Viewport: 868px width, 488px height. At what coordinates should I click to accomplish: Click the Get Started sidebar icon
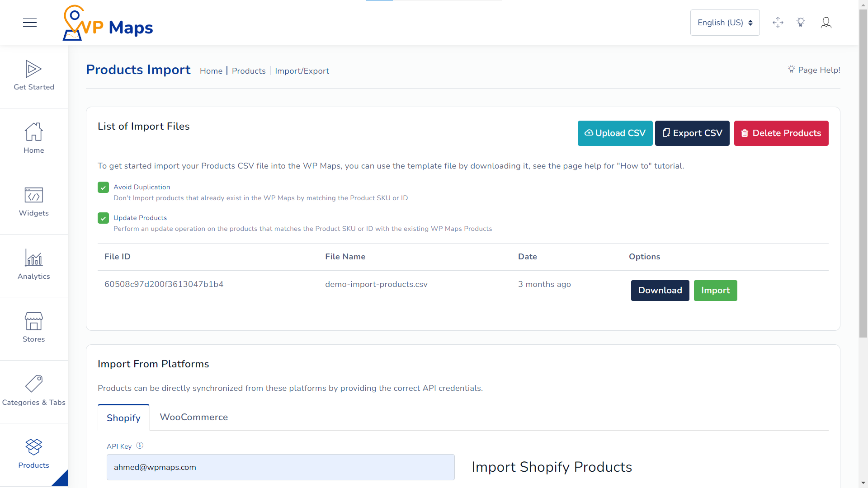pos(33,69)
